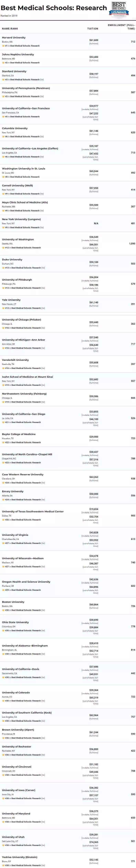The image size is (136, 868).
Task: Open the Harvard University school link
Action: 14,37
